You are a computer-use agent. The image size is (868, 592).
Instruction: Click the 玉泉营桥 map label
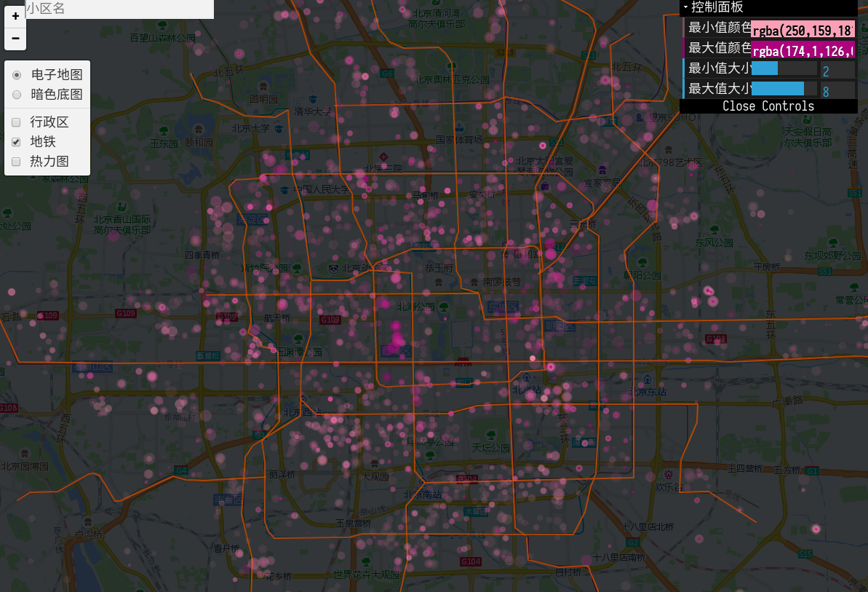353,524
